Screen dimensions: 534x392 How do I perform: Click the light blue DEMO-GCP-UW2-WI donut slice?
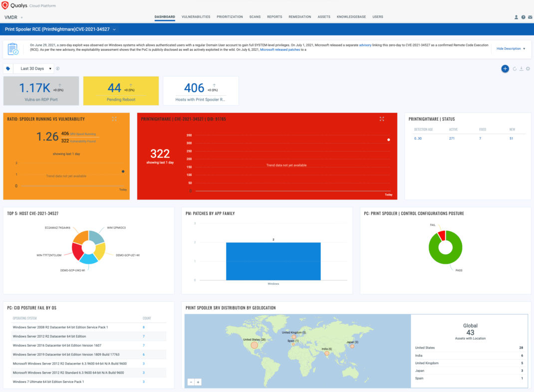point(89,259)
